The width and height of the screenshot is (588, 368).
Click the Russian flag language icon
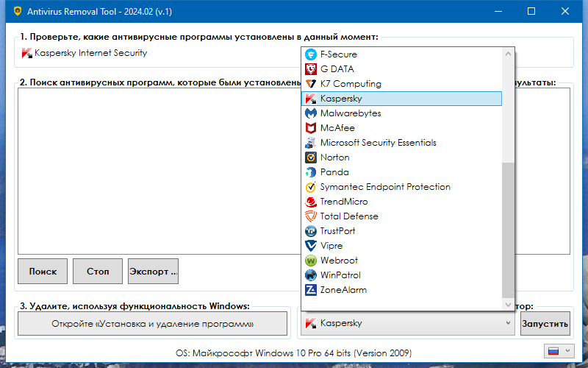click(553, 351)
